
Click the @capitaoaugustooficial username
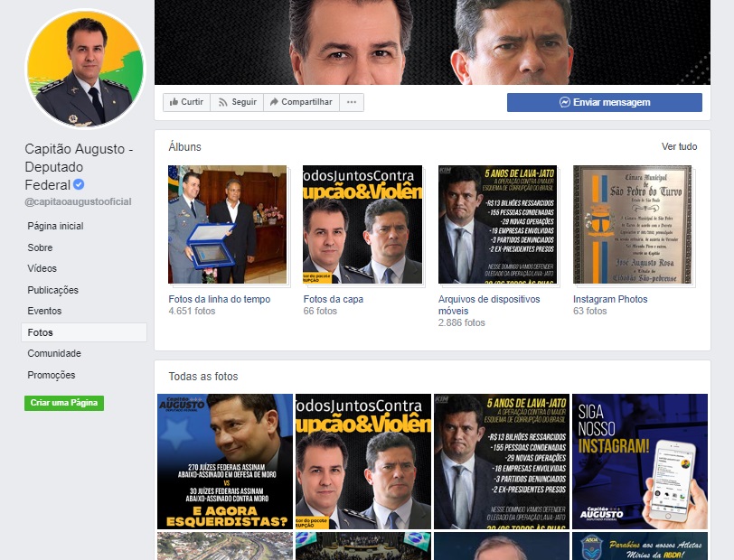coord(78,201)
